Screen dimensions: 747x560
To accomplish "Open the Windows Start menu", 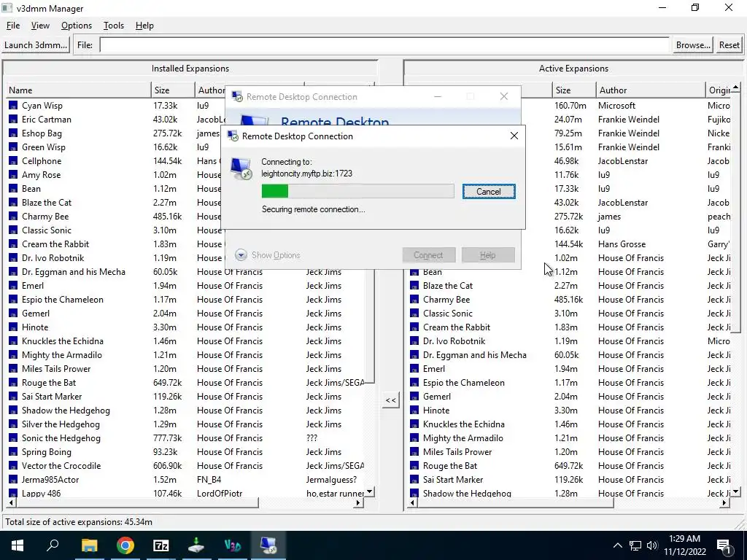I will [18, 545].
